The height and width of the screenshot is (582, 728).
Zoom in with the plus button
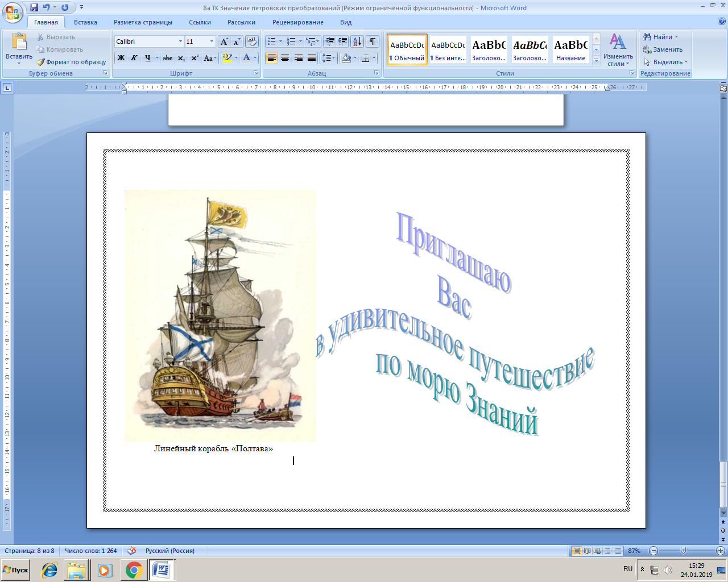click(720, 551)
